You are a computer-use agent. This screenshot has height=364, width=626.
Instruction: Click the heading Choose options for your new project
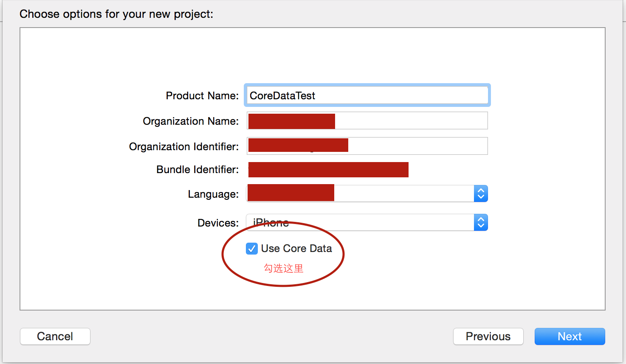click(116, 14)
